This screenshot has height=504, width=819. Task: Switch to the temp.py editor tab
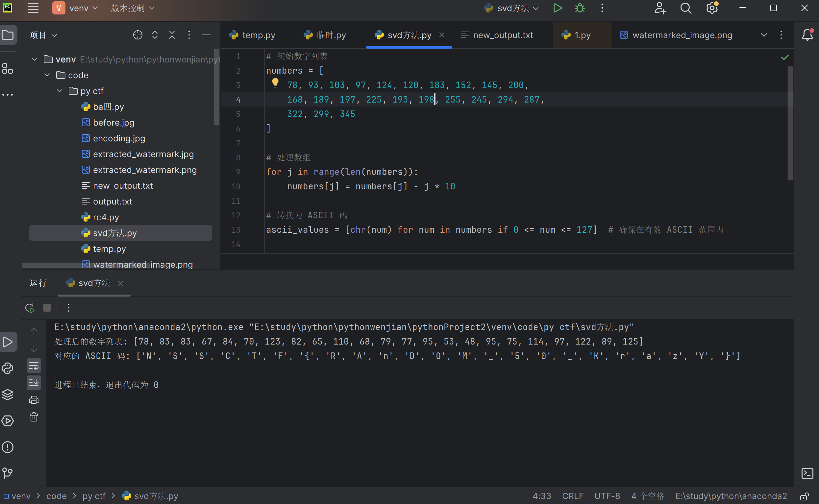258,35
